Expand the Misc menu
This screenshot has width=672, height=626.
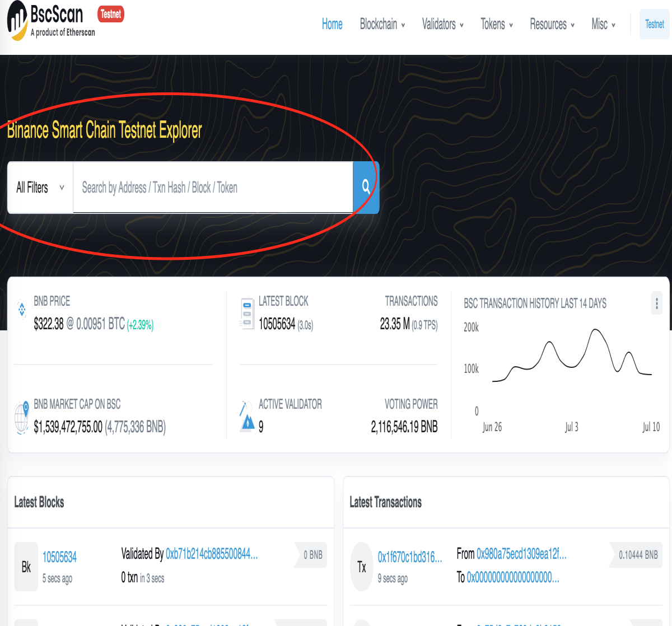coord(604,24)
